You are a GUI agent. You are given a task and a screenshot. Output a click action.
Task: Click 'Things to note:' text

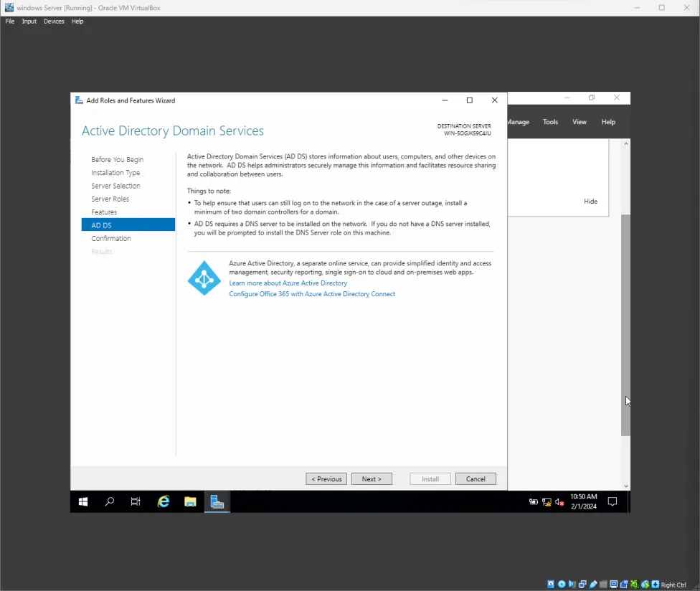click(x=209, y=191)
